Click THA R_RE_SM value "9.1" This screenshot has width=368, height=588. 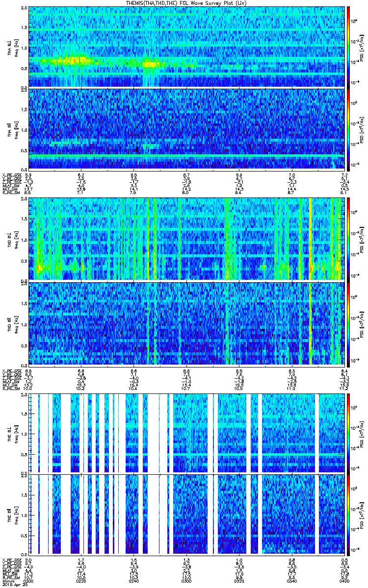pos(344,192)
